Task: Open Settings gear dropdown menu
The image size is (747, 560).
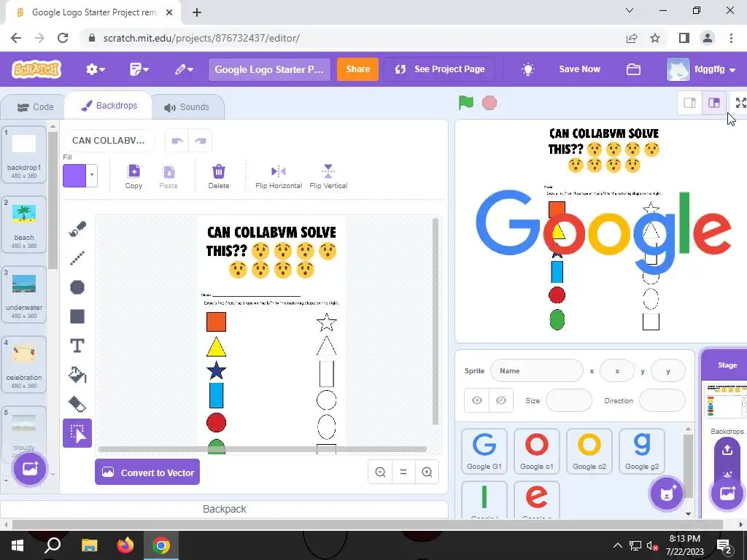Action: 96,69
